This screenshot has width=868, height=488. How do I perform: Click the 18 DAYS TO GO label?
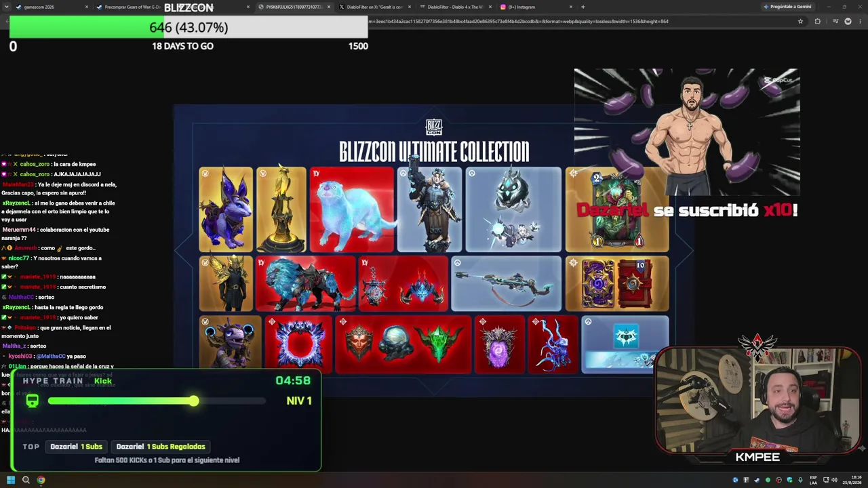[x=182, y=46]
